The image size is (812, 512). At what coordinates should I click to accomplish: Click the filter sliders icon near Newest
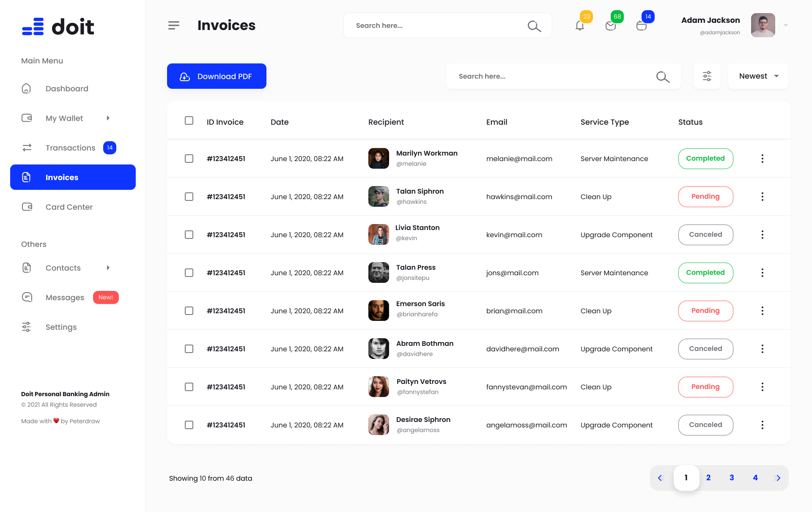(x=707, y=76)
